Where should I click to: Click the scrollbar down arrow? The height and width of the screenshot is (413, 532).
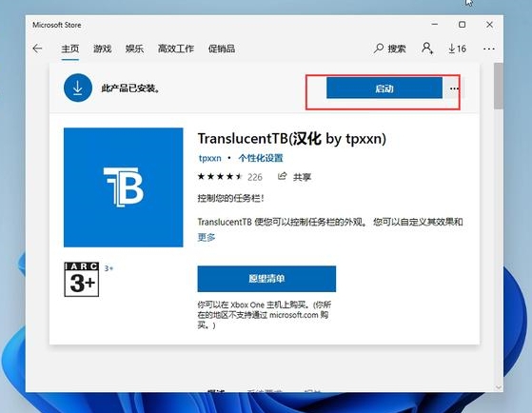pos(498,387)
